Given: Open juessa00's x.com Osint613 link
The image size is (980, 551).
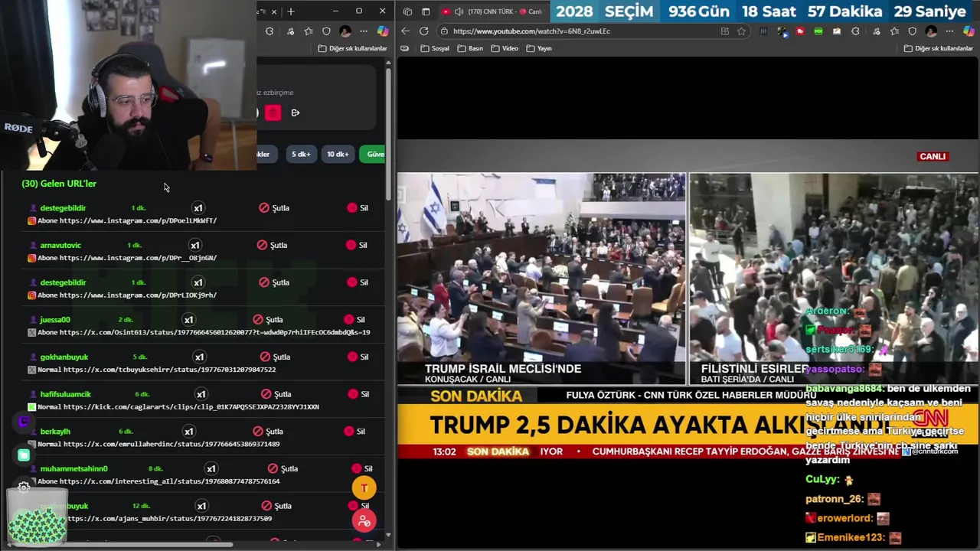Looking at the screenshot, I should point(214,332).
